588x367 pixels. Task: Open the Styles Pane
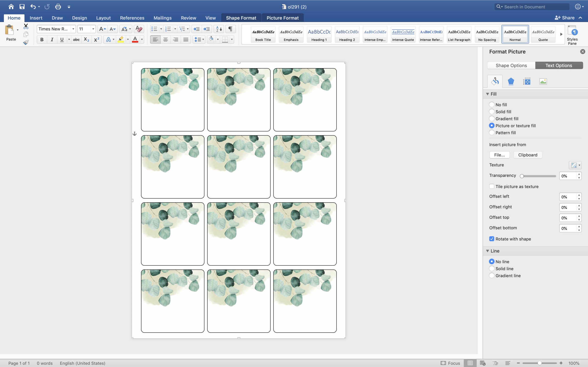pyautogui.click(x=572, y=35)
